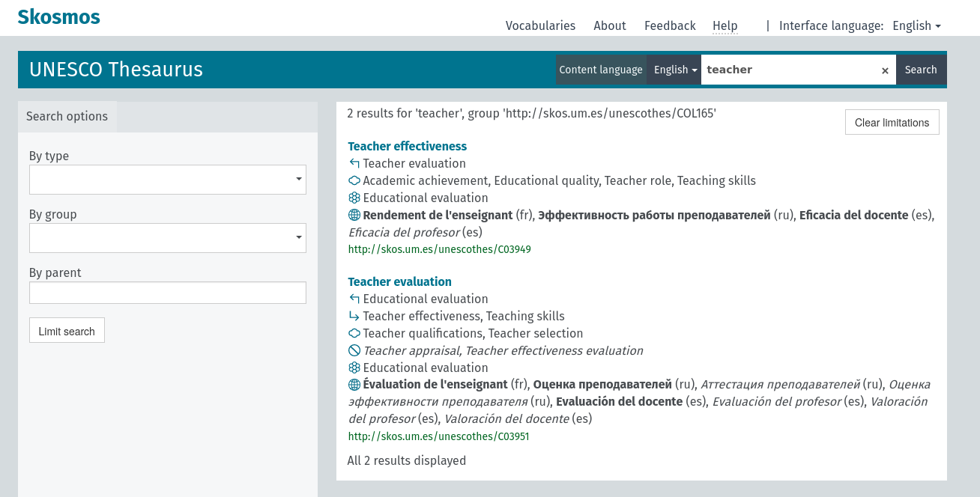
Task: Click the related-concepts icon beside Academic achievement
Action: tap(354, 180)
